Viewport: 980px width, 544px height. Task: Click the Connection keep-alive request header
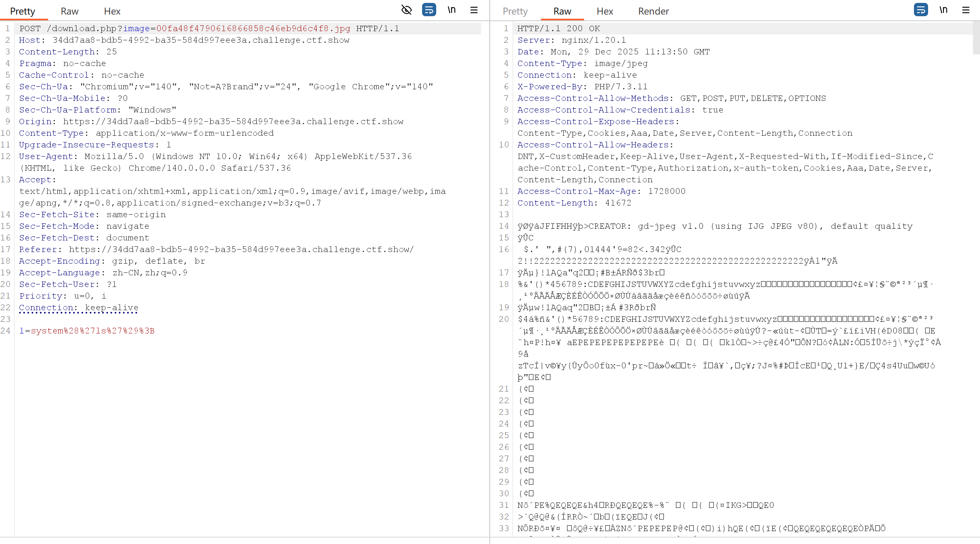point(79,308)
